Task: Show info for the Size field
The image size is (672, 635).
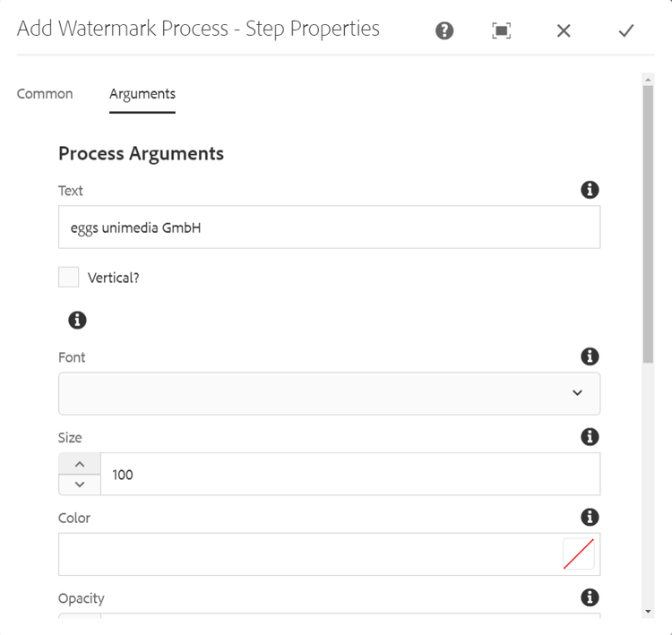Action: (590, 436)
